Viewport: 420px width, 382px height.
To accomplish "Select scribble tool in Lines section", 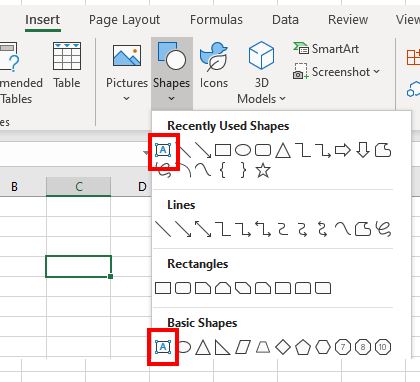I will pyautogui.click(x=383, y=229).
